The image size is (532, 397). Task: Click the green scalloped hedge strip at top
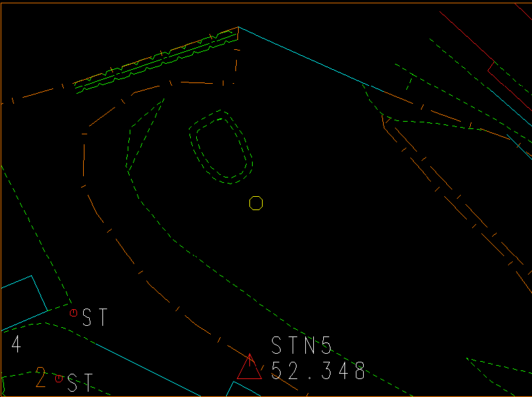click(156, 61)
